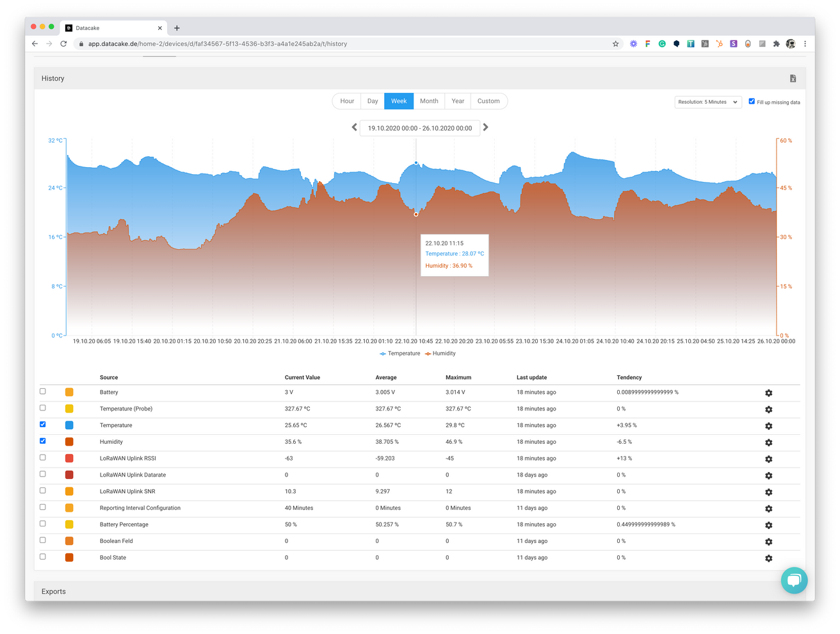This screenshot has height=634, width=840.
Task: Open the live chat widget
Action: click(x=794, y=580)
